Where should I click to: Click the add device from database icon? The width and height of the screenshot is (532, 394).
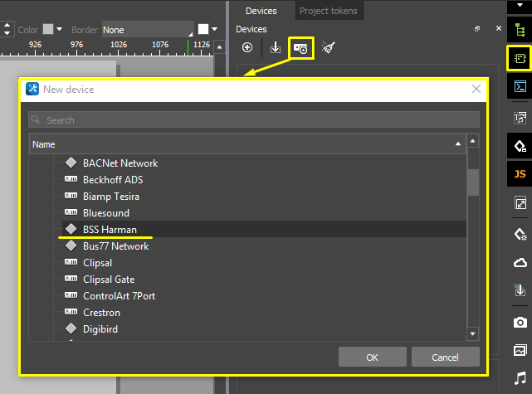pos(300,48)
